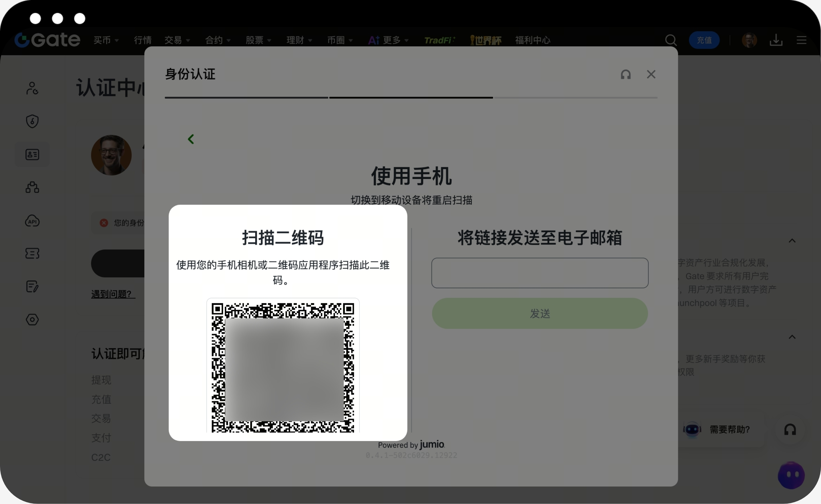Screen dimensions: 821x504
Task: Open edit note sidebar icon
Action: pos(32,286)
